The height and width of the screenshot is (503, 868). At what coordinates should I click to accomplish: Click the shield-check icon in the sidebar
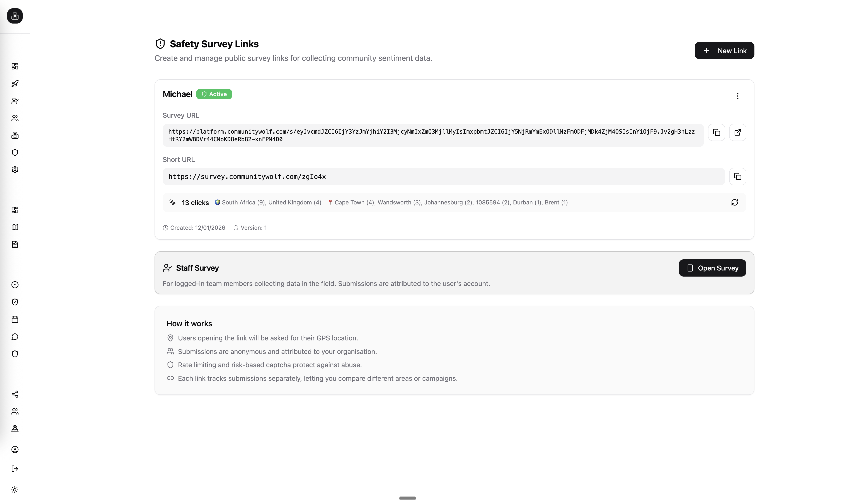click(15, 302)
